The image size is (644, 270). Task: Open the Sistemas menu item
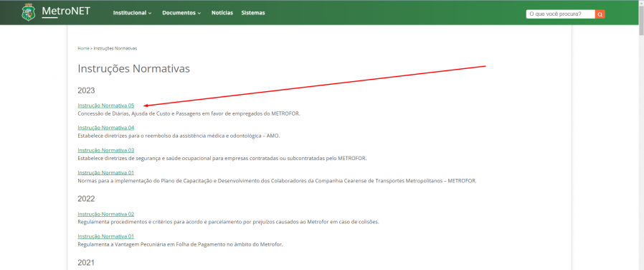(253, 13)
